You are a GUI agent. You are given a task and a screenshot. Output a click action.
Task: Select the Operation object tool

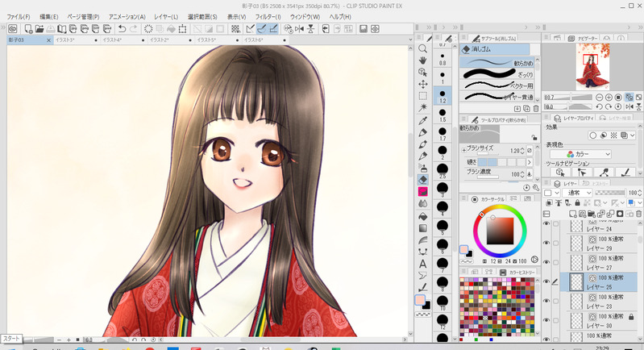tap(422, 73)
